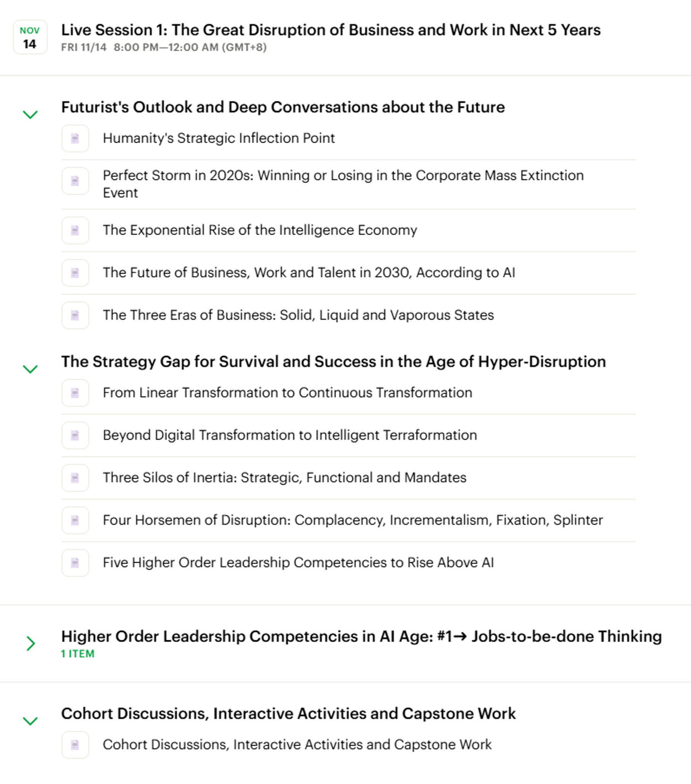Click the Strategy Gap for Survival heading
The height and width of the screenshot is (784, 691).
coord(334,362)
